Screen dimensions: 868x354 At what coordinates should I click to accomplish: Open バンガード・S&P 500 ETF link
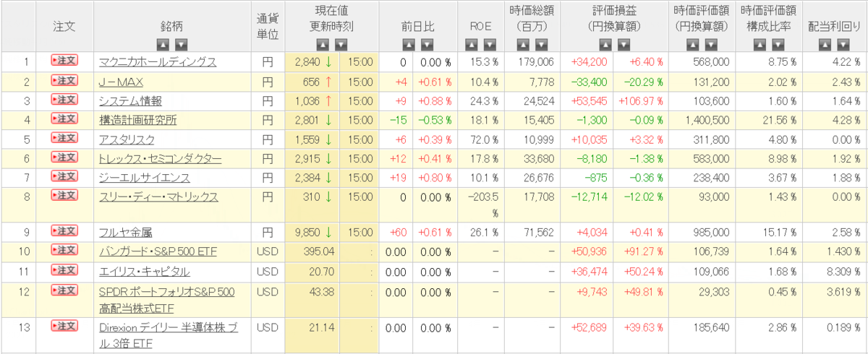(158, 251)
